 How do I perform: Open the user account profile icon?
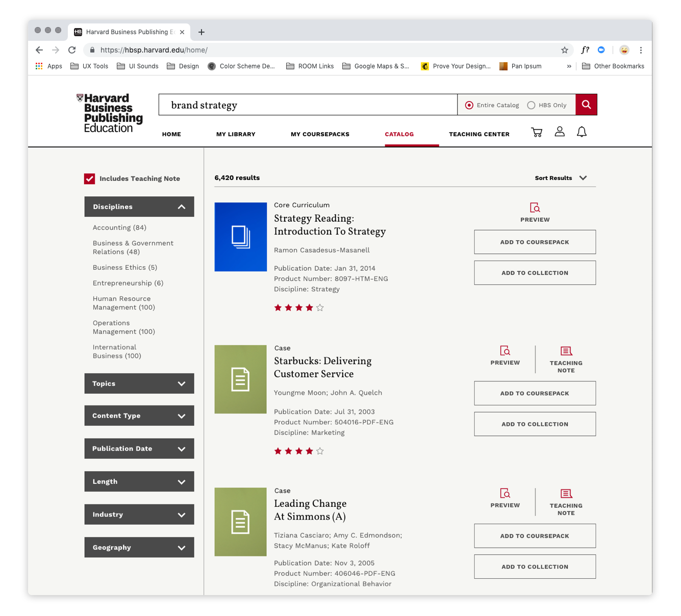(x=560, y=132)
